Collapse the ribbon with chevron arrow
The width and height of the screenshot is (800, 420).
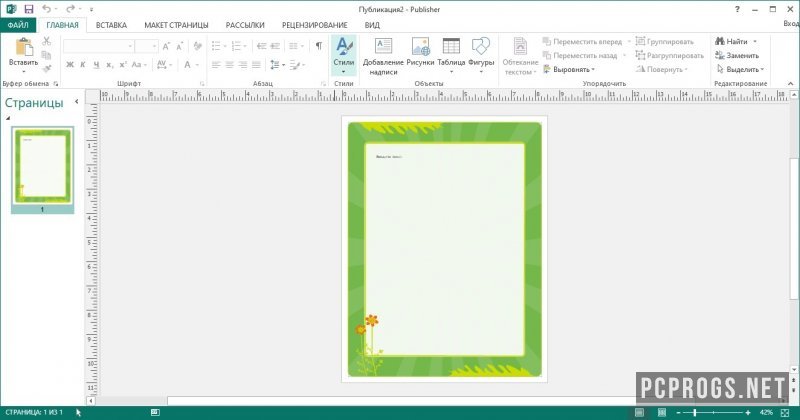(790, 84)
